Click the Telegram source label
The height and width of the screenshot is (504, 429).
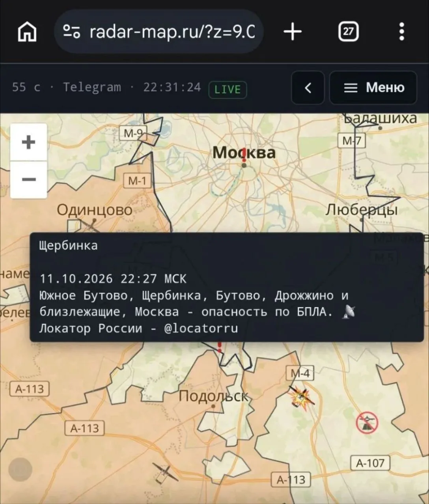(92, 87)
